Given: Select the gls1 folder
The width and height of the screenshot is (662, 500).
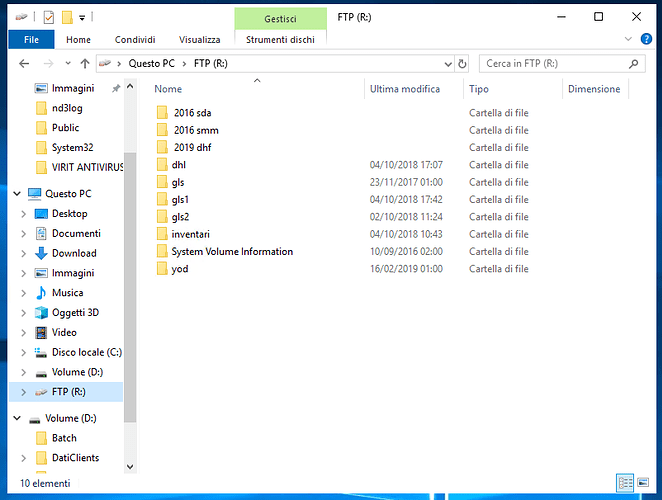Looking at the screenshot, I should coord(180,199).
